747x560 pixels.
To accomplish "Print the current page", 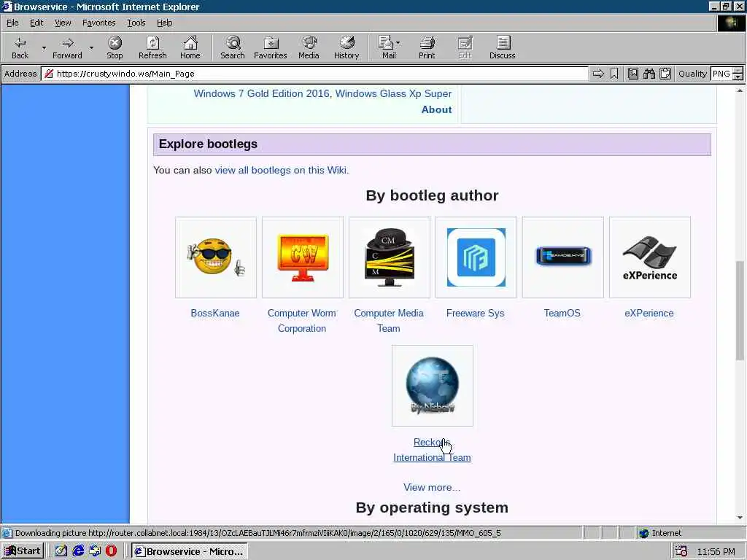I will (427, 47).
